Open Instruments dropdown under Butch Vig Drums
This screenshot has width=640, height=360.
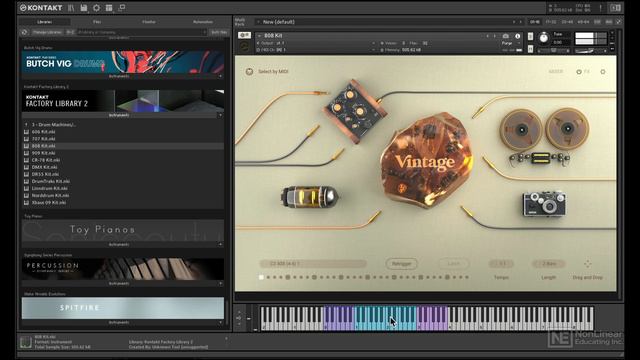coord(122,76)
